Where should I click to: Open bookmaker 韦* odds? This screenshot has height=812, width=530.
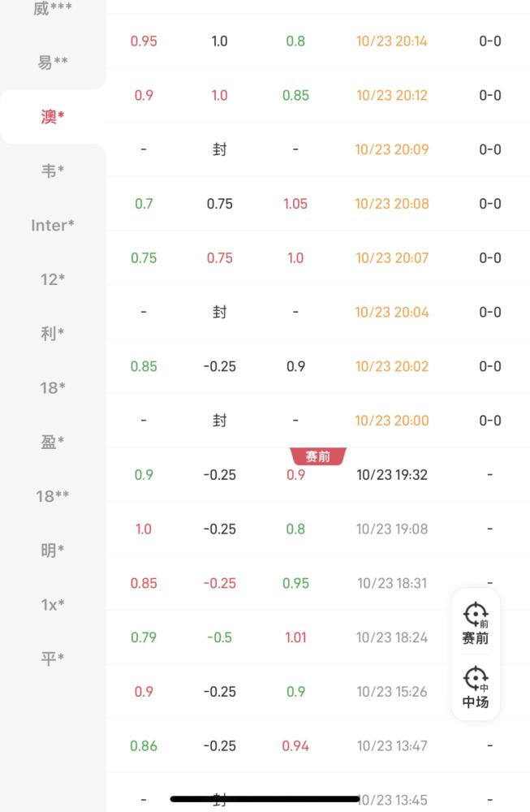tap(53, 171)
